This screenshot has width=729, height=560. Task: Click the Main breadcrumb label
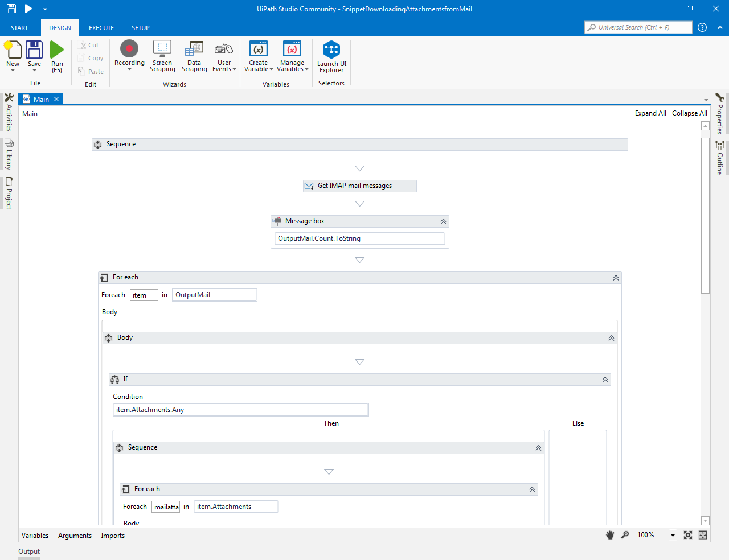pyautogui.click(x=30, y=114)
